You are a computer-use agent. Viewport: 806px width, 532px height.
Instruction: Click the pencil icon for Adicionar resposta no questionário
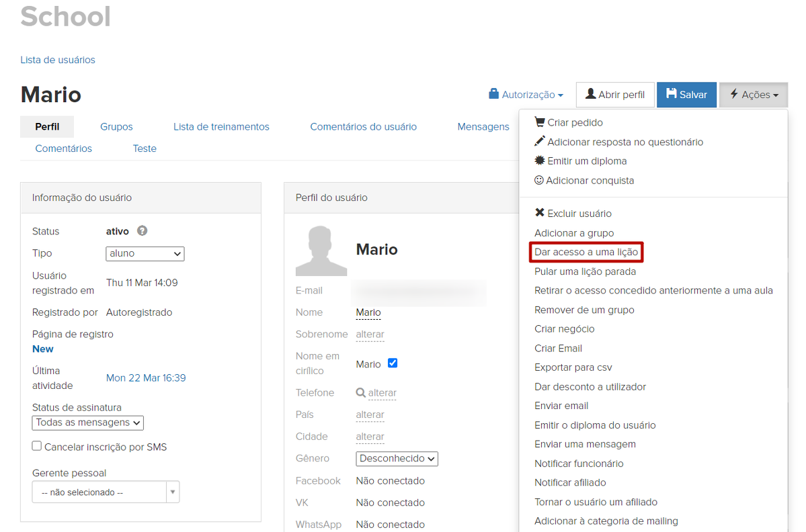tap(539, 142)
